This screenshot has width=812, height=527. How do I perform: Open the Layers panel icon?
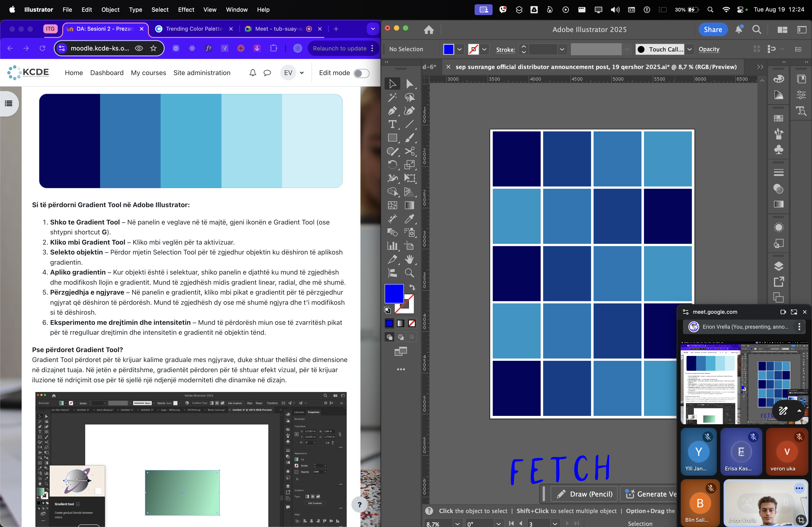pos(779,266)
